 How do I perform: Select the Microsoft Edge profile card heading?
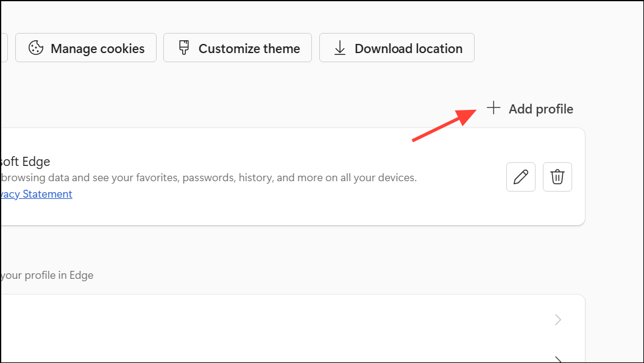click(26, 162)
